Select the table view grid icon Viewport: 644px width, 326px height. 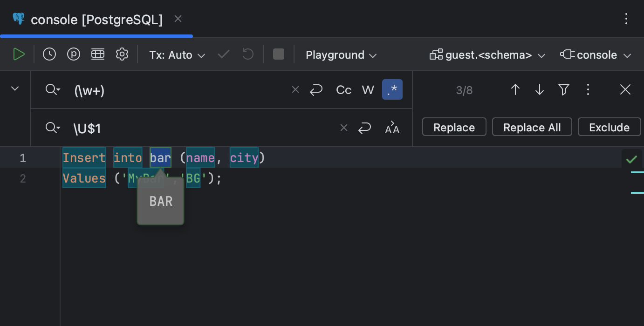97,54
